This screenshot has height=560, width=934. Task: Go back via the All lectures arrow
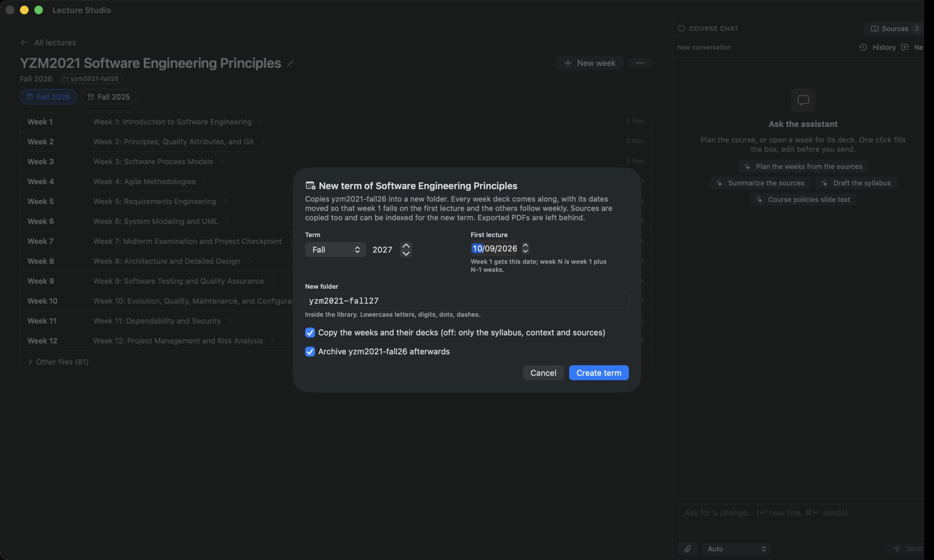[24, 42]
